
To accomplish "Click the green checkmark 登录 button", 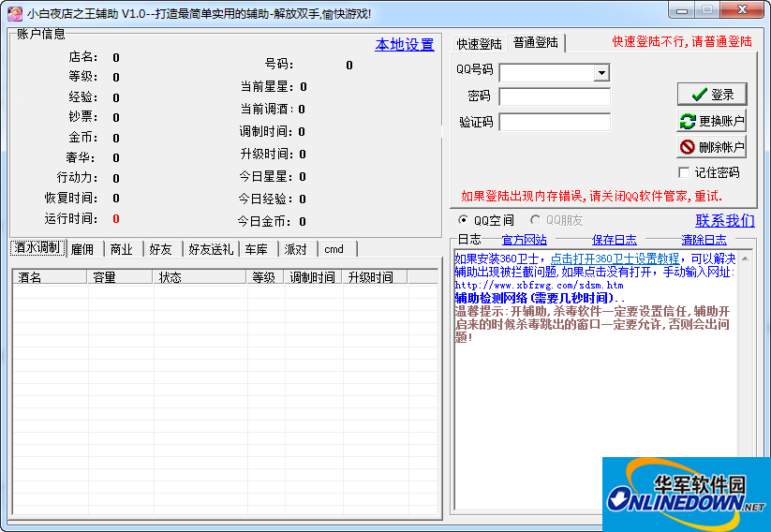I will coord(712,94).
